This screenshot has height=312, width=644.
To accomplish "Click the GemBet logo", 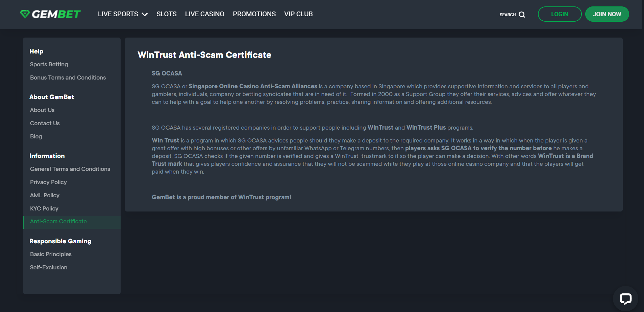I will click(x=50, y=14).
